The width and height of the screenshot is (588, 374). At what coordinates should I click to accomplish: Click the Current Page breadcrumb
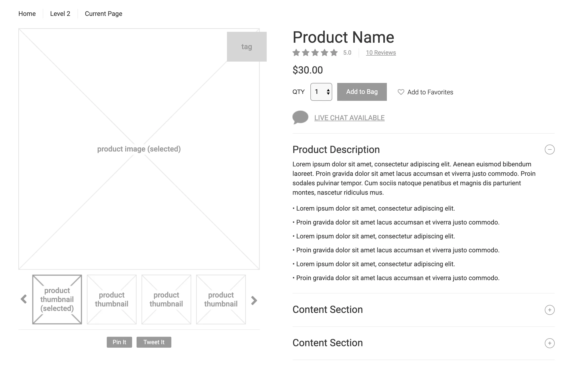click(x=104, y=14)
